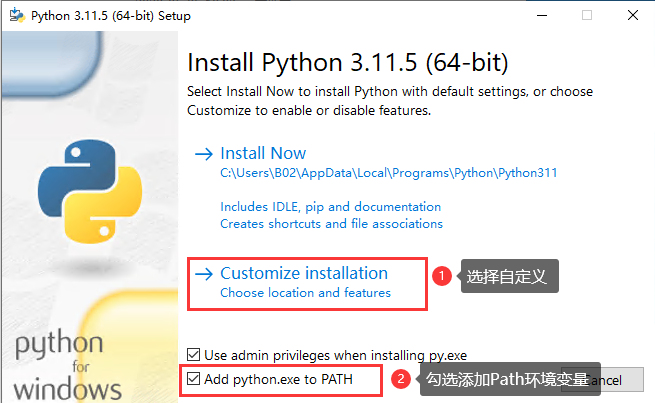Minimize the Python Setup window

[x=539, y=16]
